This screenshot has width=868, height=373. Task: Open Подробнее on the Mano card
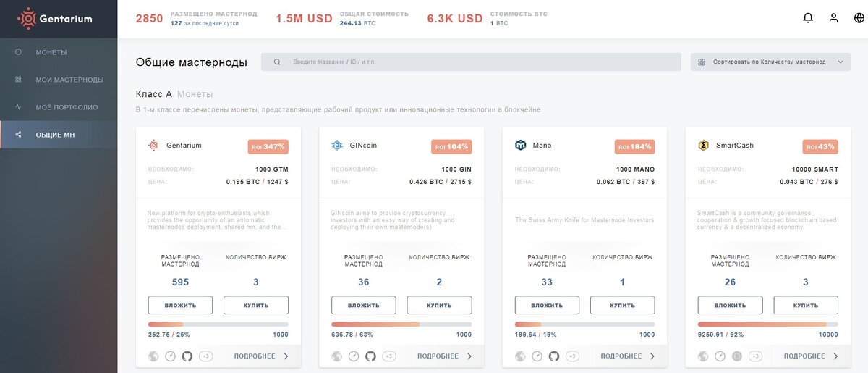click(x=628, y=356)
